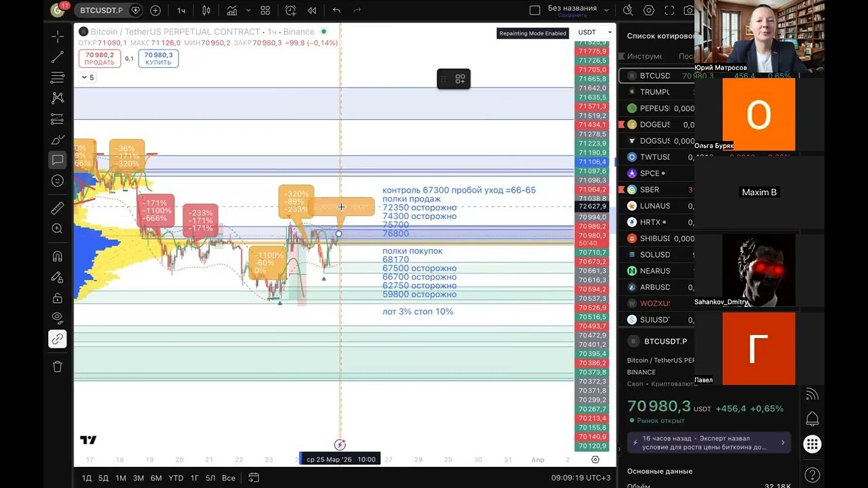This screenshot has height=488, width=868.
Task: Select the 5Д date range
Action: pos(103,478)
